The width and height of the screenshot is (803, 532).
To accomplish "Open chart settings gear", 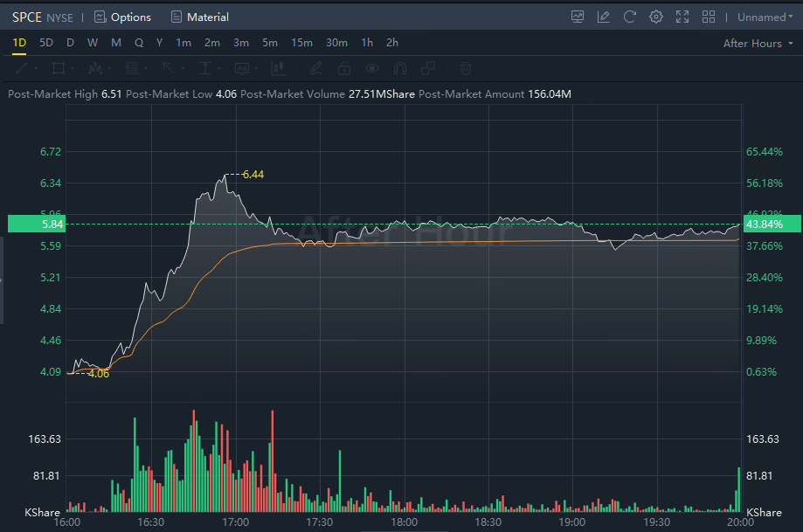I will pyautogui.click(x=656, y=17).
